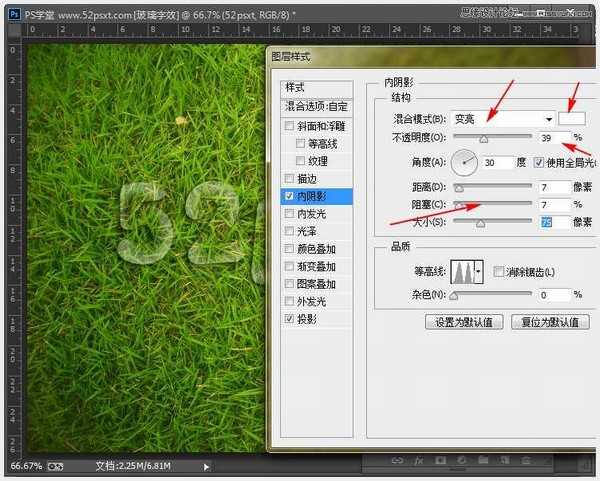Click the inner shadow color swatch
This screenshot has height=481, width=600.
tap(572, 117)
